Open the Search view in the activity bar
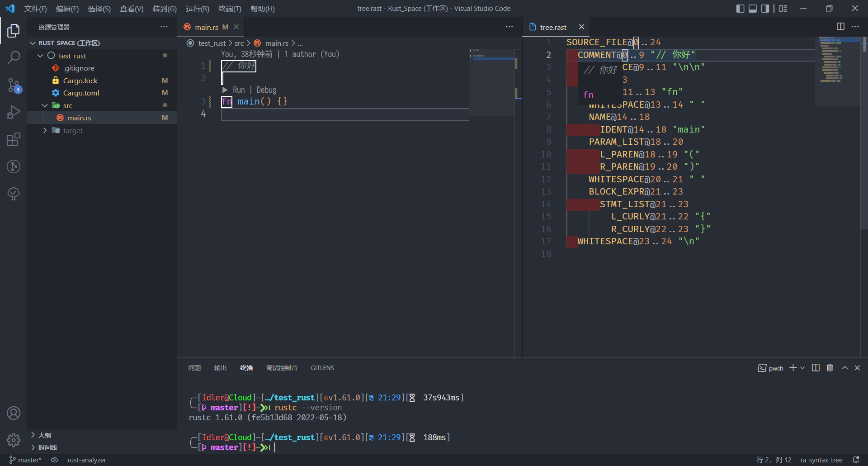 point(14,58)
